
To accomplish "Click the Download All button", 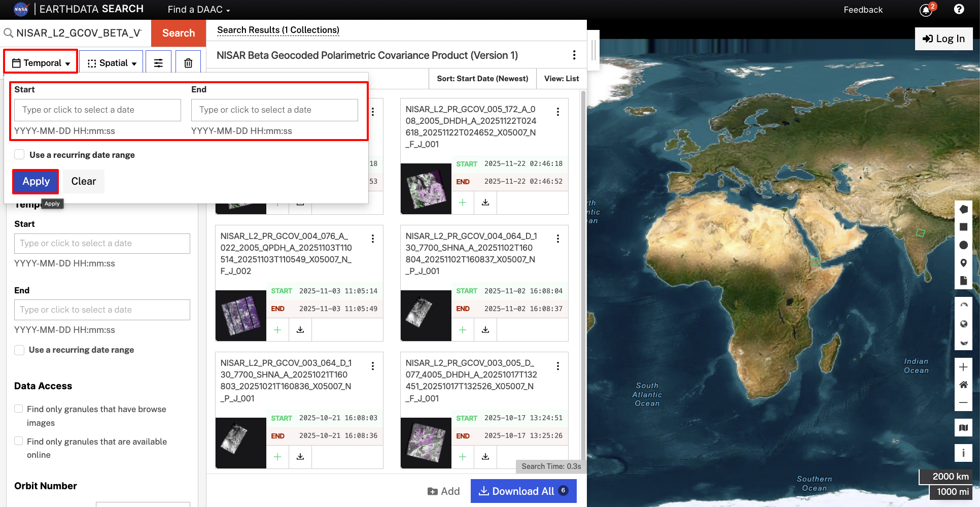I will [523, 491].
